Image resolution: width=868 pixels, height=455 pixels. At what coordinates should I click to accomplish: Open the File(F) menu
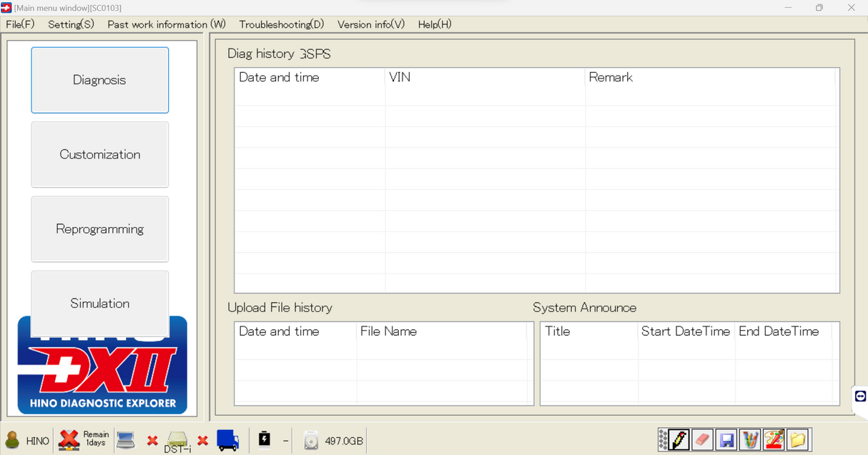click(x=20, y=24)
